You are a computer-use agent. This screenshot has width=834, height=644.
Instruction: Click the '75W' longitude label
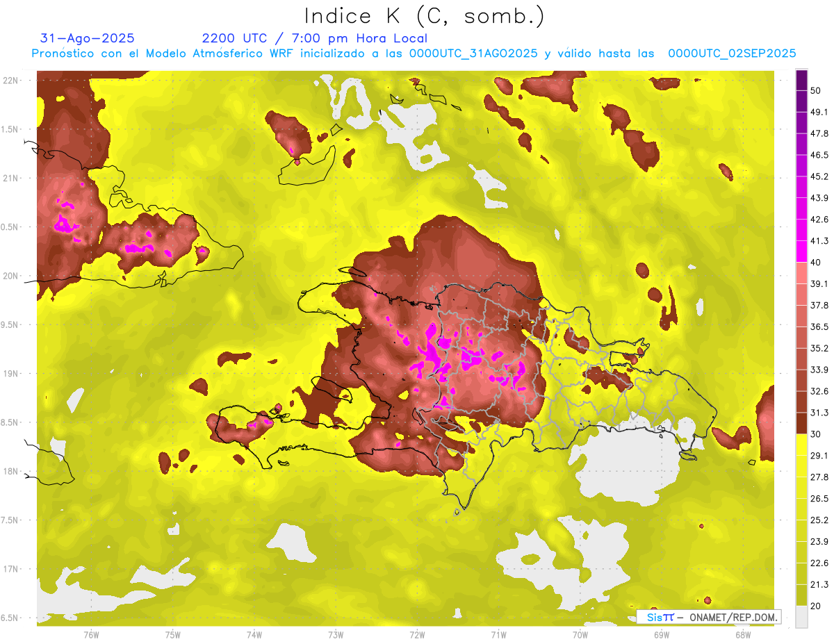tap(173, 635)
